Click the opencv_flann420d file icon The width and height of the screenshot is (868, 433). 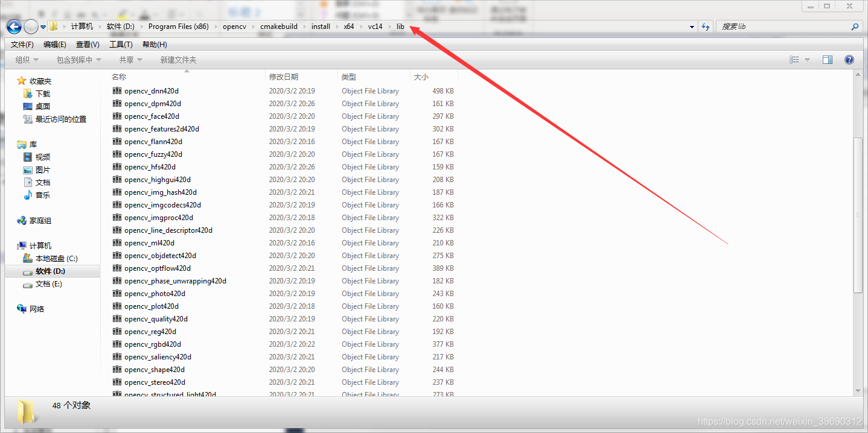(x=117, y=141)
